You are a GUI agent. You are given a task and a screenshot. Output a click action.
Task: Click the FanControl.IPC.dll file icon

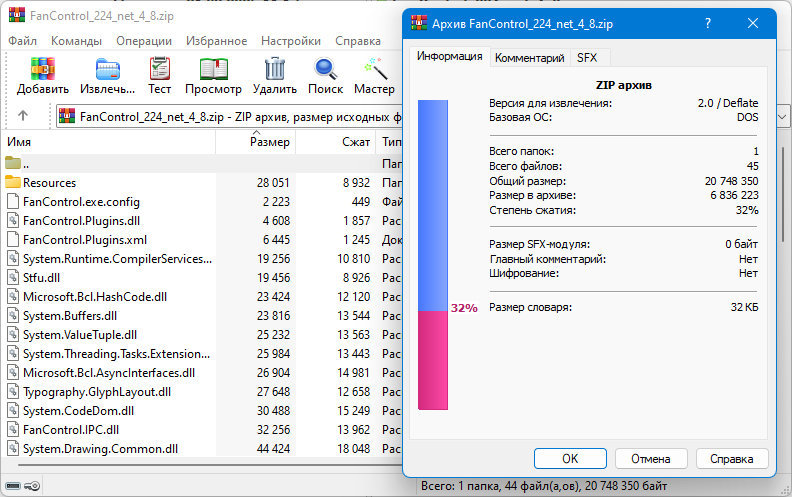point(13,429)
